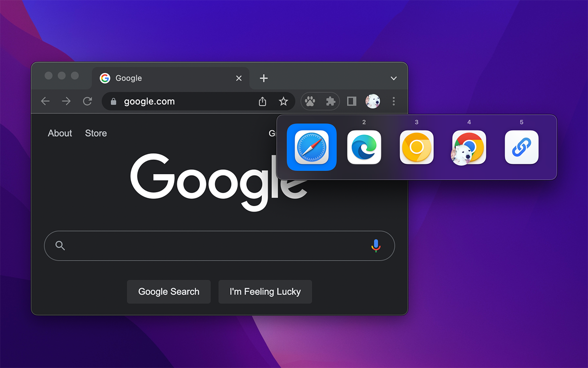Choose Microsoft Edge browser icon

click(364, 147)
